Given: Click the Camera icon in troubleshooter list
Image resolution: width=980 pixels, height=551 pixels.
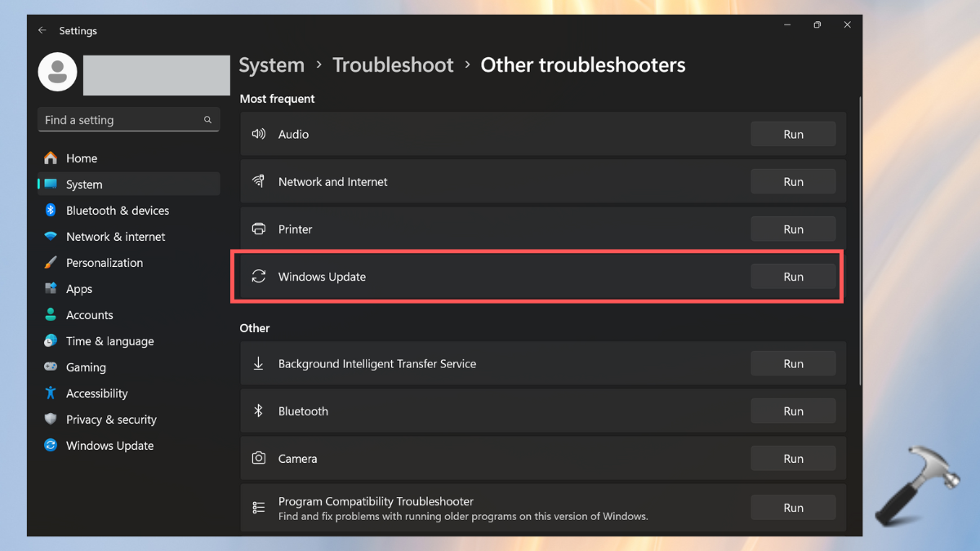Looking at the screenshot, I should 259,459.
